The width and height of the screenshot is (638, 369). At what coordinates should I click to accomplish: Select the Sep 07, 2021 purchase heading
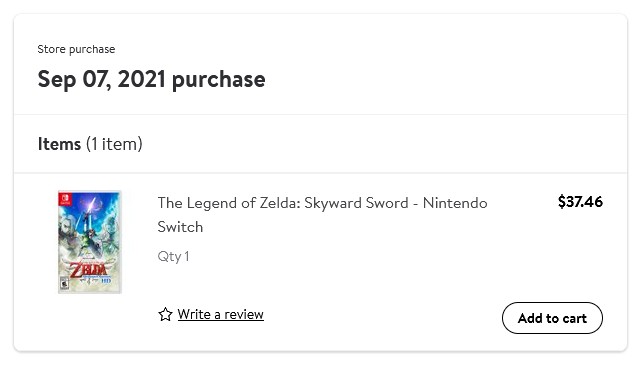[x=151, y=79]
